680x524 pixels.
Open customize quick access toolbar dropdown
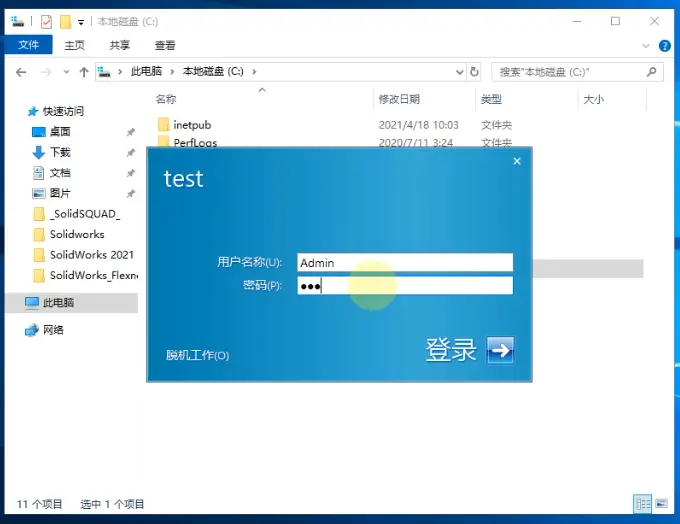(x=81, y=22)
